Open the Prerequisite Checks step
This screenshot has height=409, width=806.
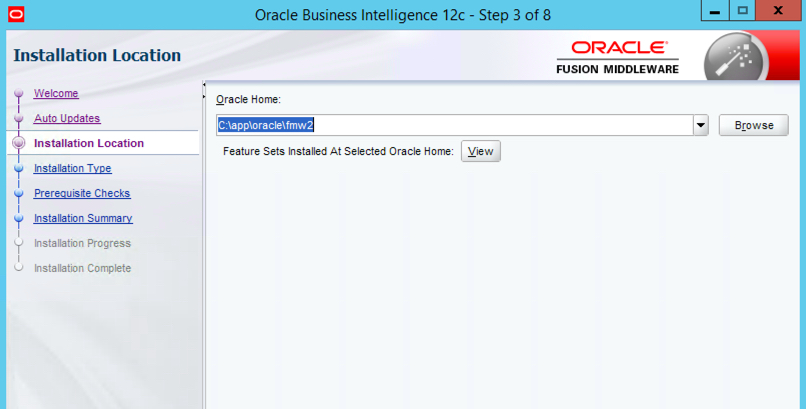pyautogui.click(x=82, y=193)
